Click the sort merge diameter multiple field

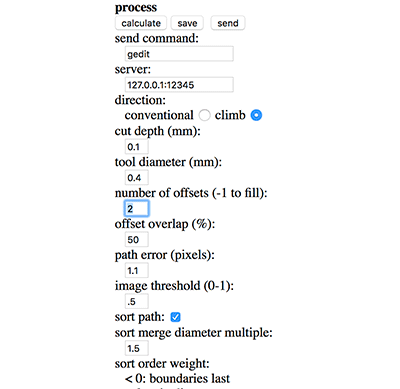coord(136,348)
